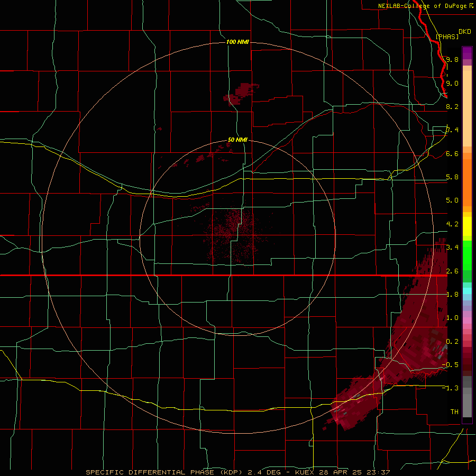Click the 9.8 scale value

452,59
